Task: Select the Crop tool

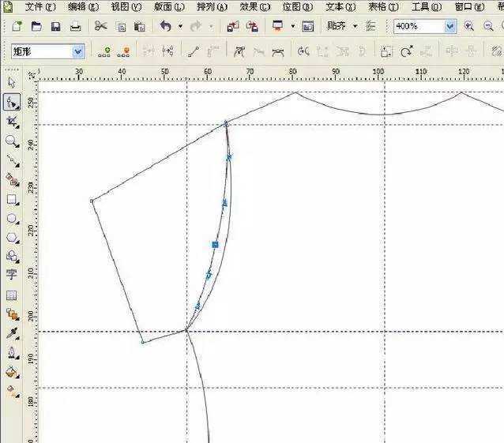Action: [x=12, y=122]
